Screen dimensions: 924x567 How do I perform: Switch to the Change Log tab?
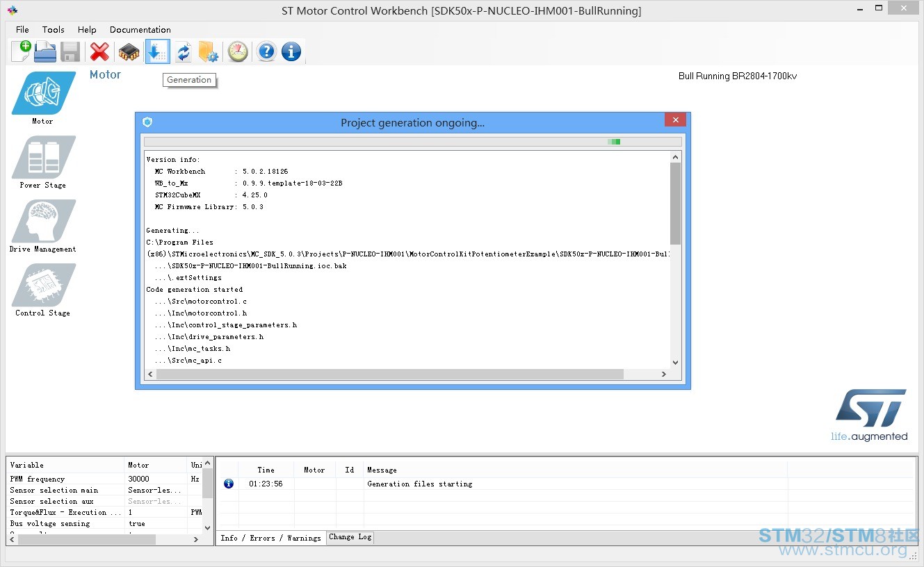pos(350,537)
